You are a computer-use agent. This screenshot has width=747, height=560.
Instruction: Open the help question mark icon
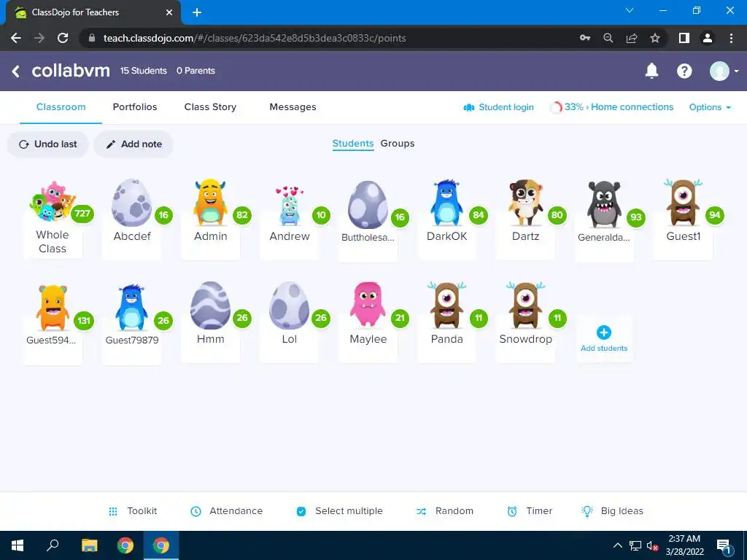(684, 71)
